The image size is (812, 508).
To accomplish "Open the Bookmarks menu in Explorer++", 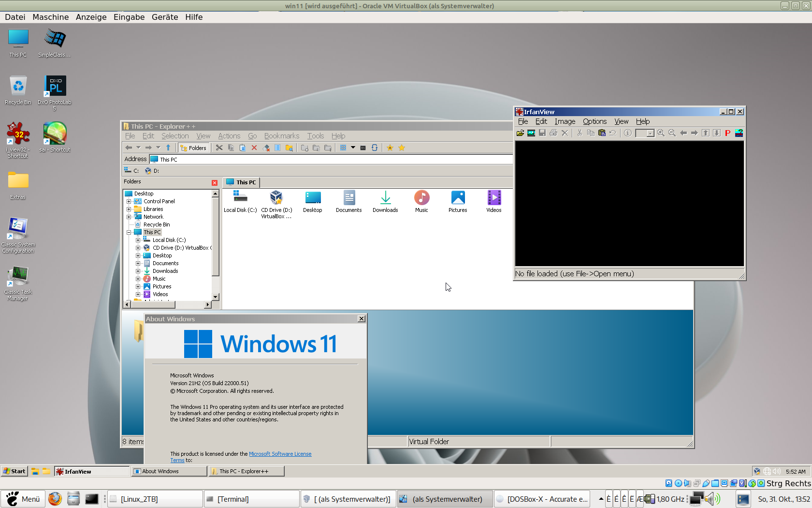I will click(282, 136).
